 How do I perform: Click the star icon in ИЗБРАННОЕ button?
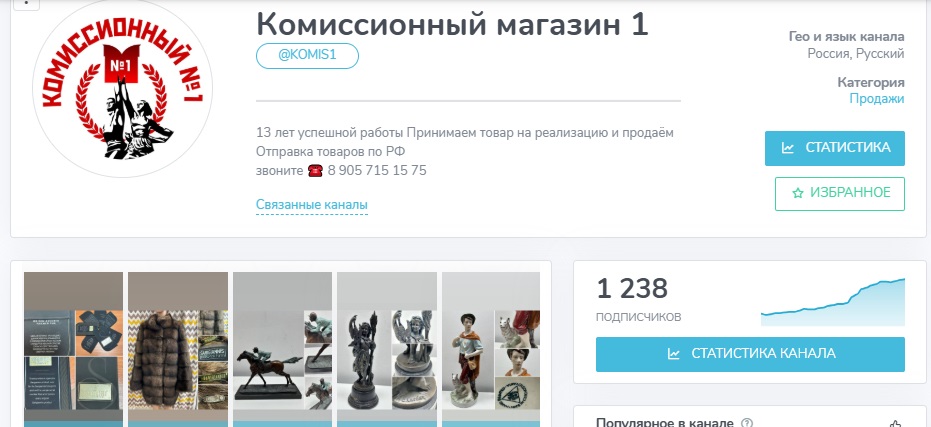[797, 193]
